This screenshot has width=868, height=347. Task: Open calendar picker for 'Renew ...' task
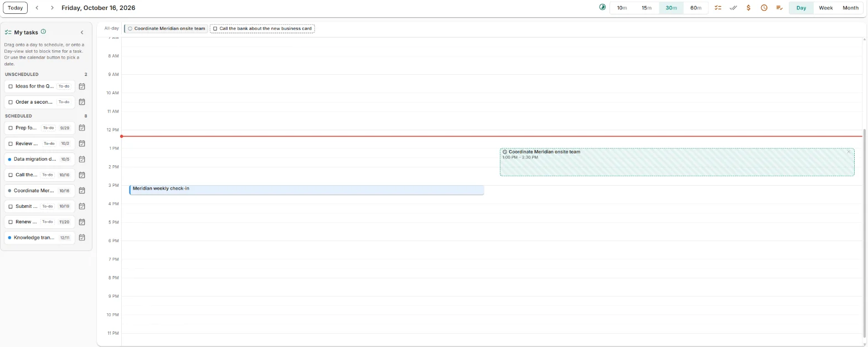pos(82,222)
